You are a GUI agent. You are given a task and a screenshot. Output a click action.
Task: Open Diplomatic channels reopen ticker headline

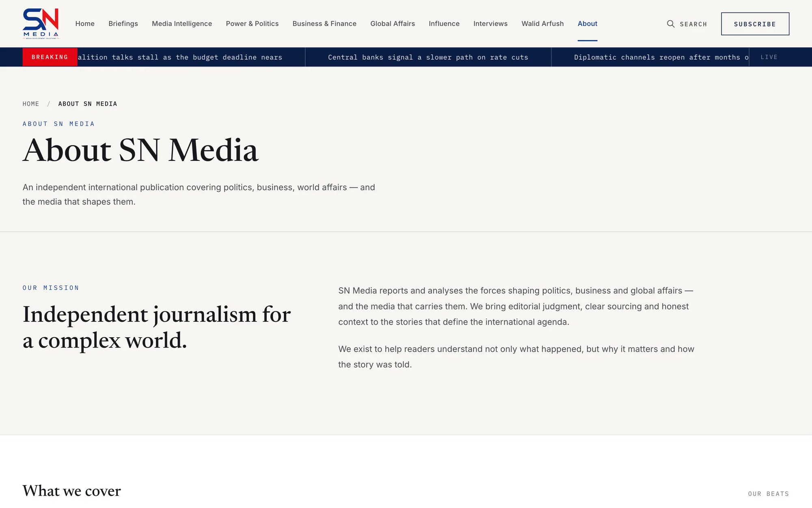(x=661, y=57)
